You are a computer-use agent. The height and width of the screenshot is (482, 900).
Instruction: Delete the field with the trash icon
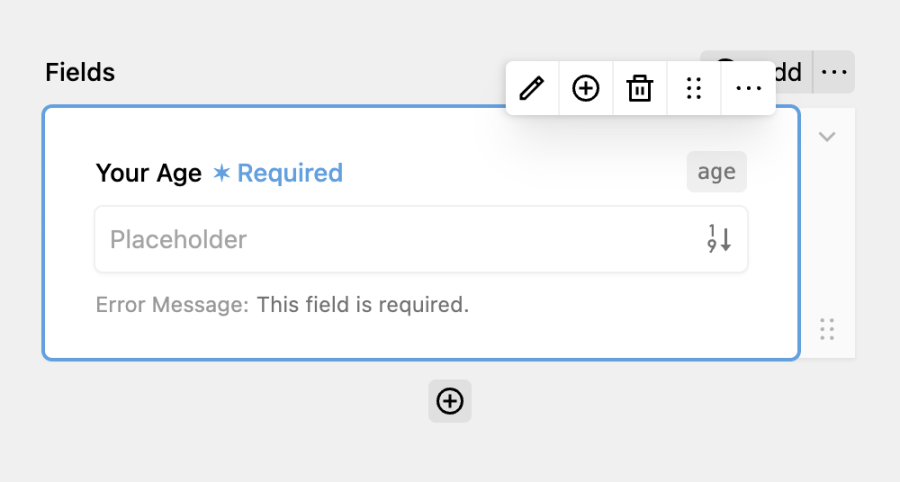pos(639,88)
